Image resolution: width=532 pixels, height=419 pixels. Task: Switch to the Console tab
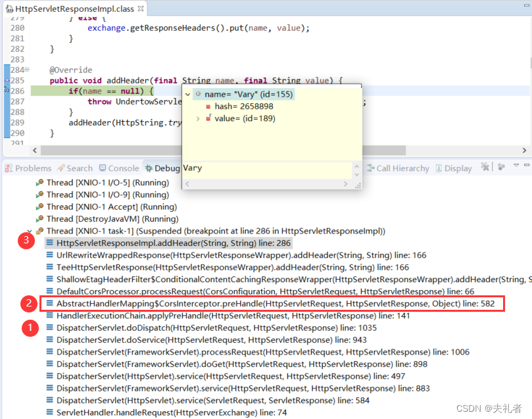[x=119, y=168]
